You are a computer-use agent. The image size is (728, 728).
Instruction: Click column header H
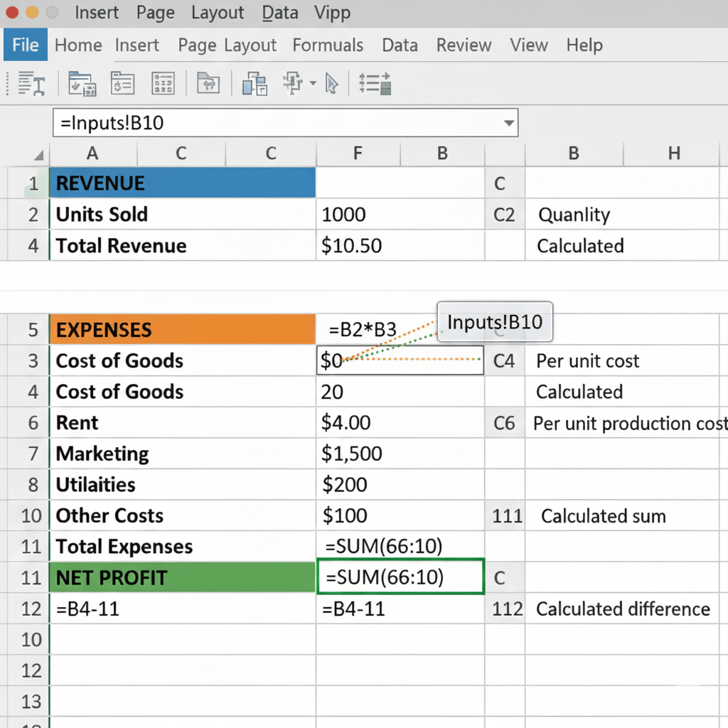click(673, 153)
